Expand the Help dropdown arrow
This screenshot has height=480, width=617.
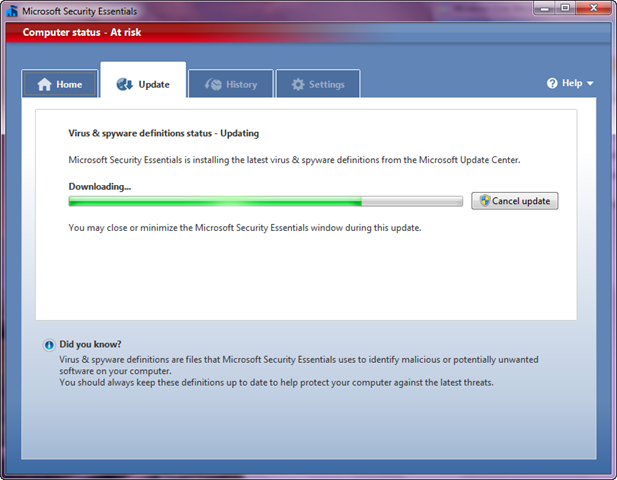click(x=591, y=84)
